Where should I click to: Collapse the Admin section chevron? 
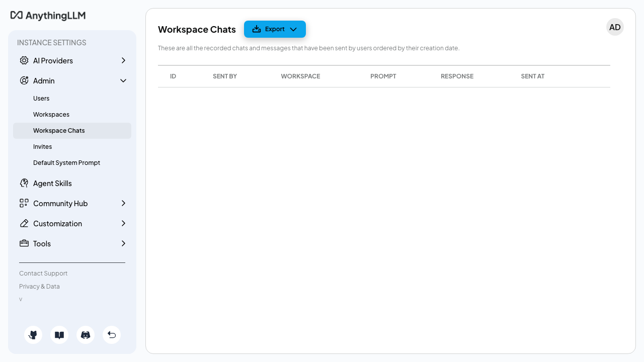(123, 80)
